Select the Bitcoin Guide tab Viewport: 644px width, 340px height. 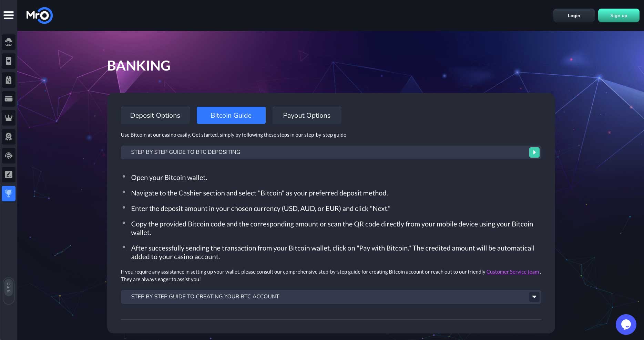[231, 115]
